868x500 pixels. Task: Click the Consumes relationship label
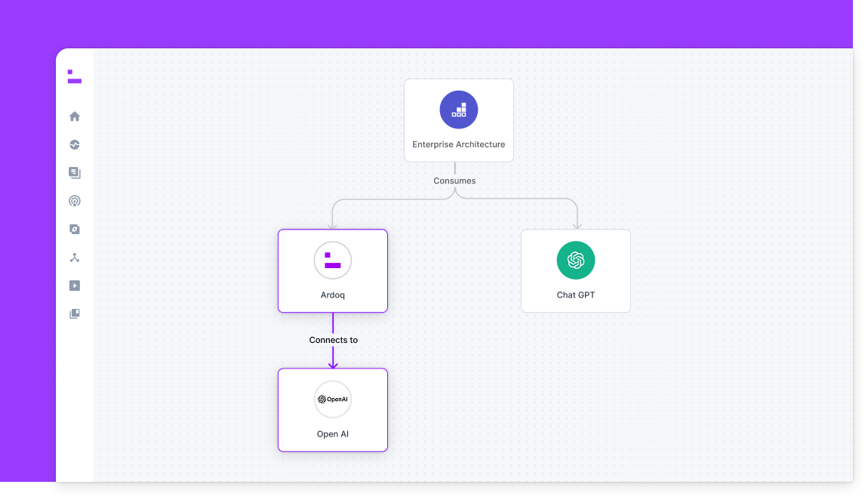click(x=454, y=181)
